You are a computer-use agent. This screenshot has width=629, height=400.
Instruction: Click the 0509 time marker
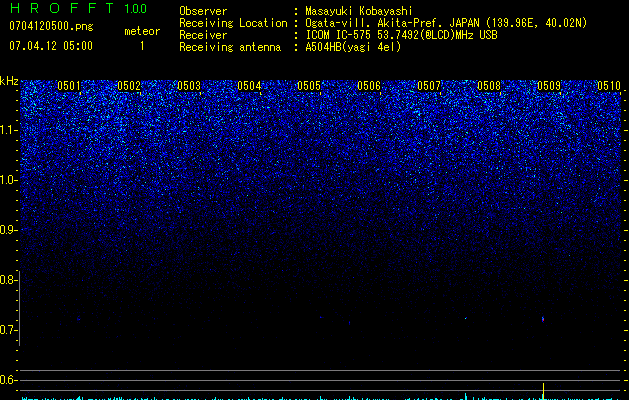(549, 86)
